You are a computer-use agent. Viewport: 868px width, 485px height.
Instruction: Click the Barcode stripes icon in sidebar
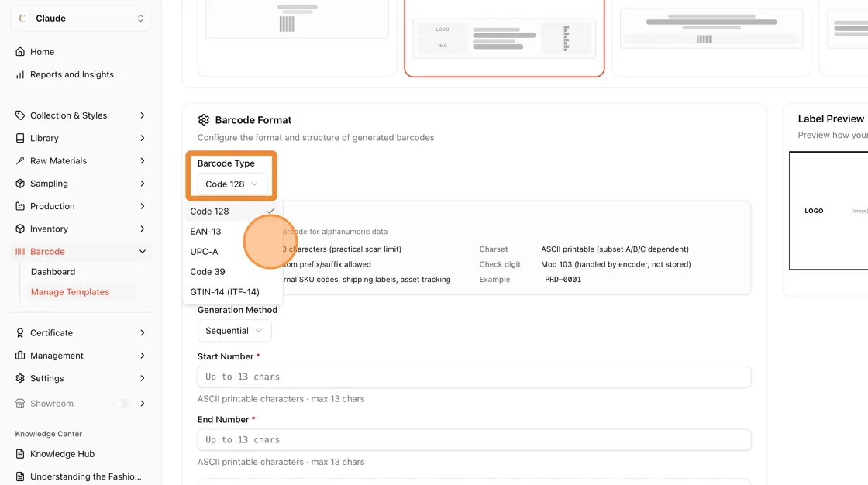20,251
